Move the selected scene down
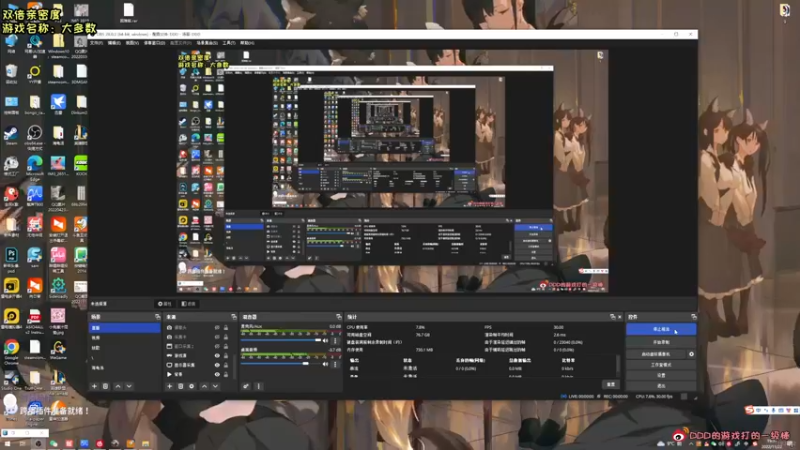The height and width of the screenshot is (450, 800). [x=129, y=386]
